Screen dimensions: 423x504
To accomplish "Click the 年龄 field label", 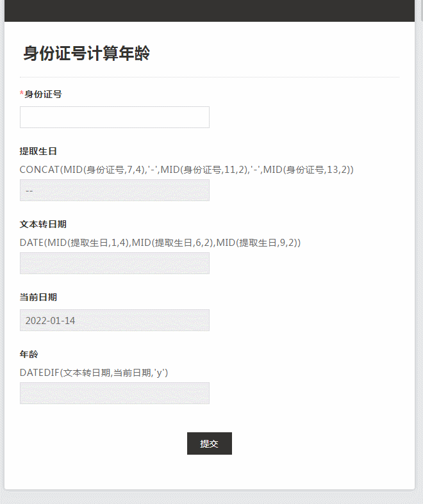I will point(29,354).
